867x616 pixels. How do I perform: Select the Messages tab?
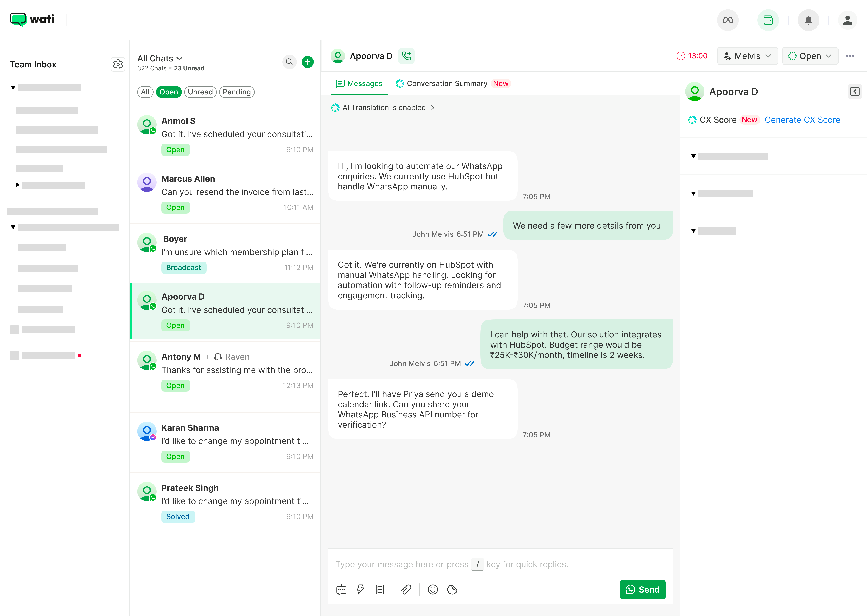pyautogui.click(x=359, y=83)
